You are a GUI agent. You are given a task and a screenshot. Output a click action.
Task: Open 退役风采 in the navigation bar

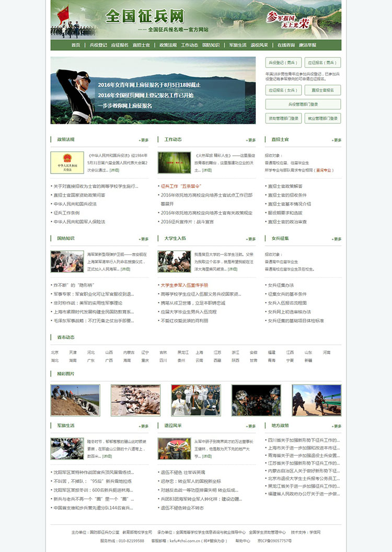tap(259, 45)
